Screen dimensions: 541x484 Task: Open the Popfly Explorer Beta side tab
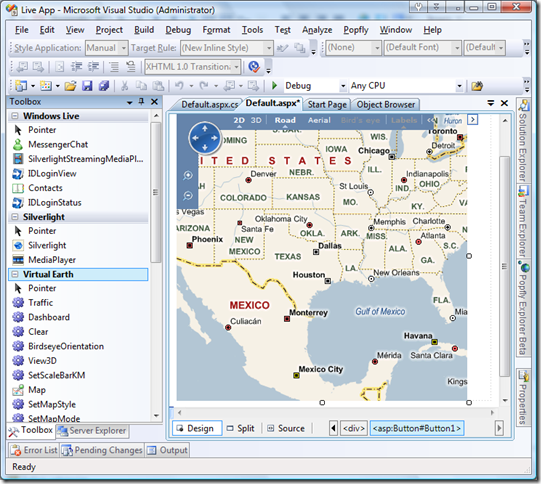(x=523, y=308)
